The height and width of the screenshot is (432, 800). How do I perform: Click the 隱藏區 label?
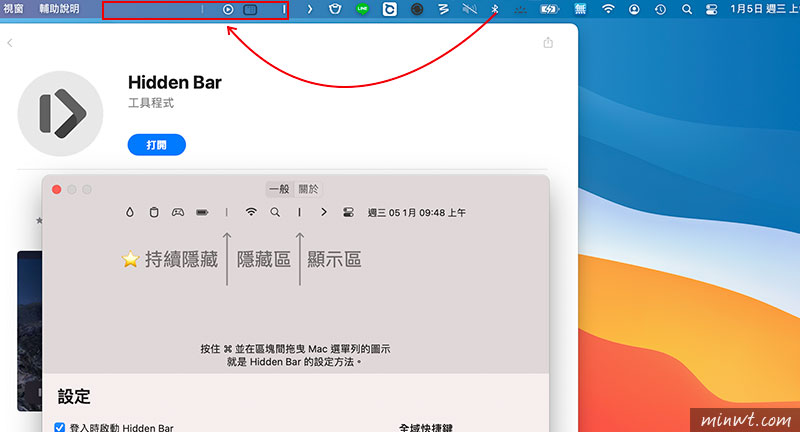click(x=263, y=259)
